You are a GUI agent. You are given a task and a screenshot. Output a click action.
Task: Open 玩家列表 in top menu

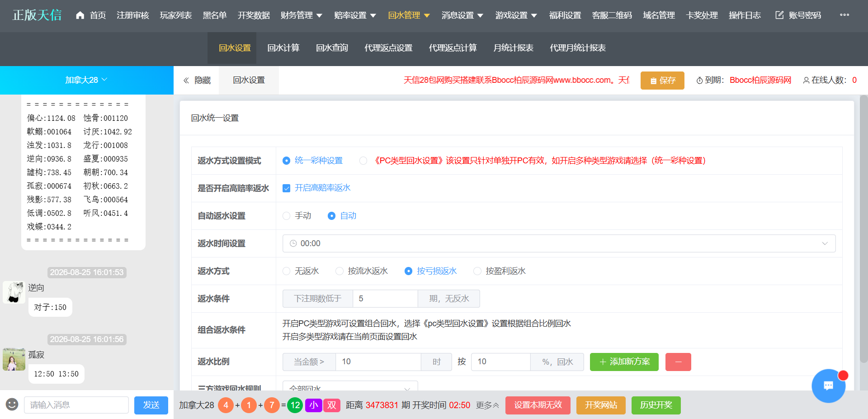pos(176,15)
